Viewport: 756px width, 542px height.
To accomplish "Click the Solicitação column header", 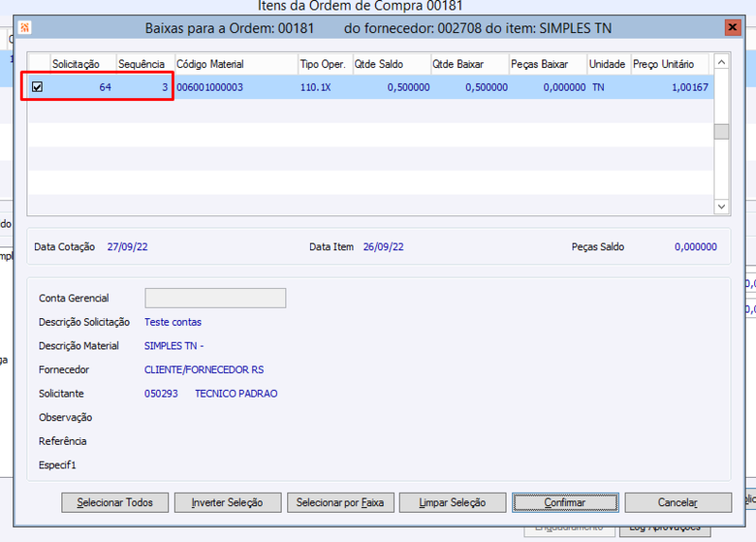I will pyautogui.click(x=83, y=64).
